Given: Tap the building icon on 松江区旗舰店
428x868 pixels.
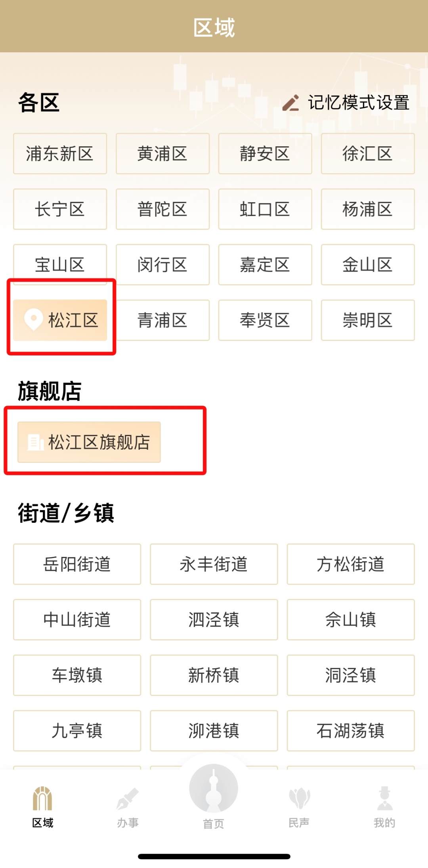Looking at the screenshot, I should 36,442.
